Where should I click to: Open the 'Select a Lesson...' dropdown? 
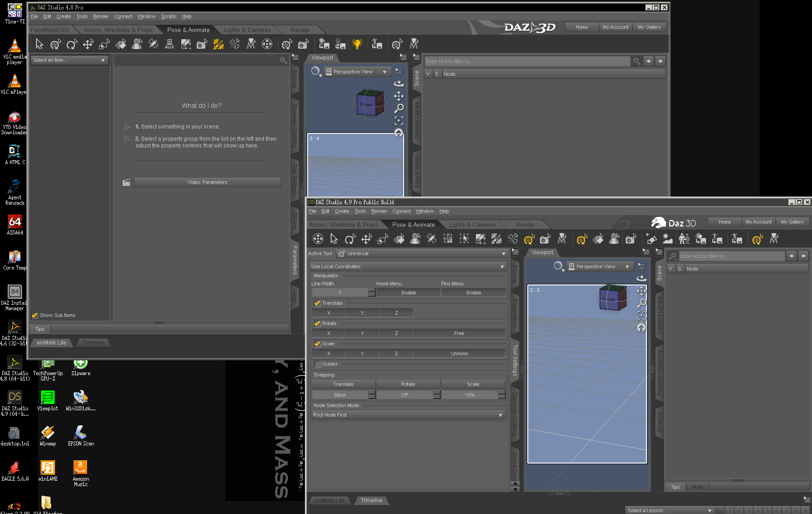669,510
